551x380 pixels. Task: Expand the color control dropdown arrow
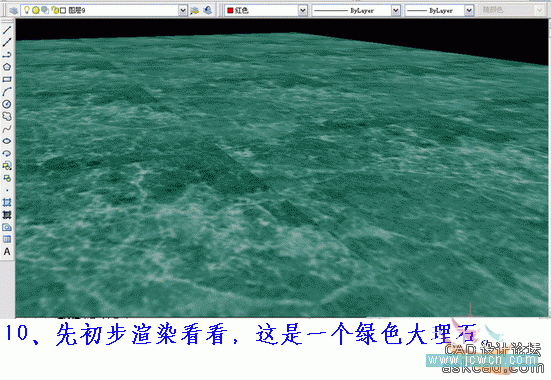(x=303, y=11)
